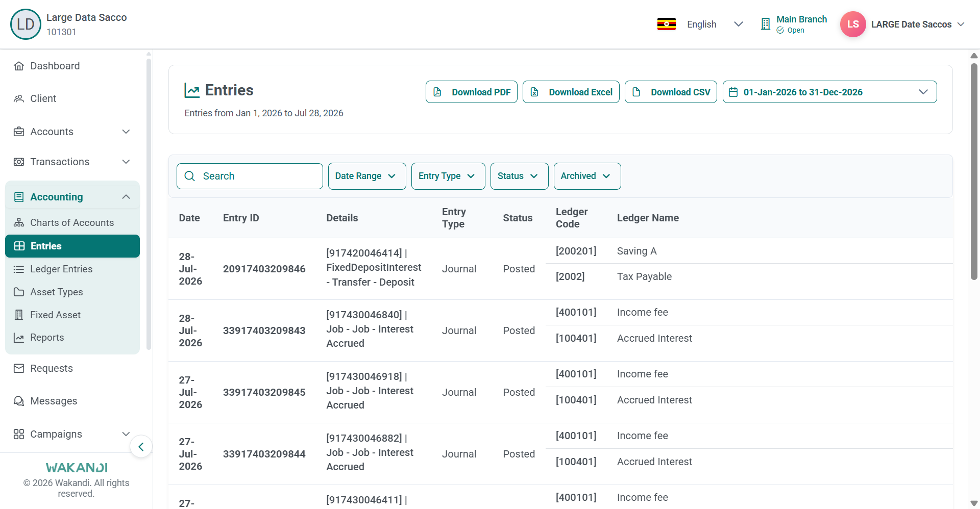Click the Dashboard home icon
The image size is (980, 509).
coord(19,66)
